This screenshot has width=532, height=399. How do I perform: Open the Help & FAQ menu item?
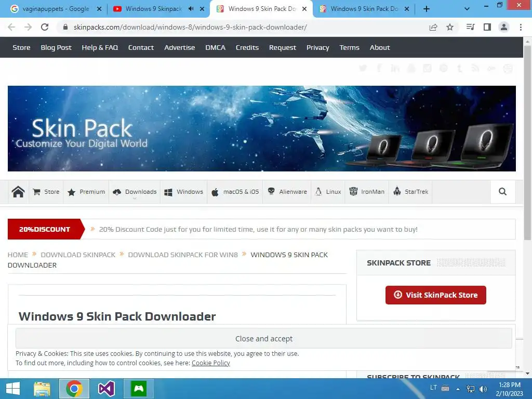[x=100, y=47]
